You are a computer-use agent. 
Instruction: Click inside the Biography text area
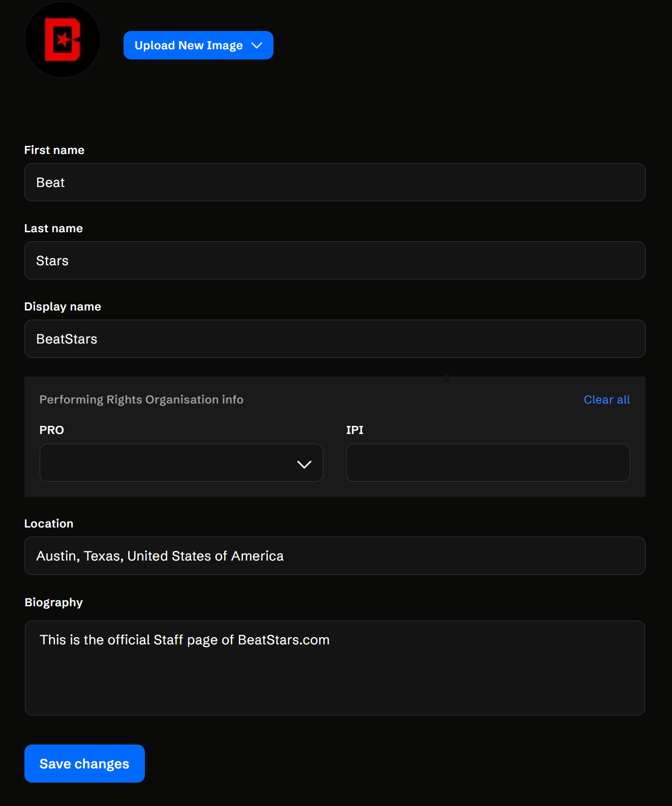point(335,668)
